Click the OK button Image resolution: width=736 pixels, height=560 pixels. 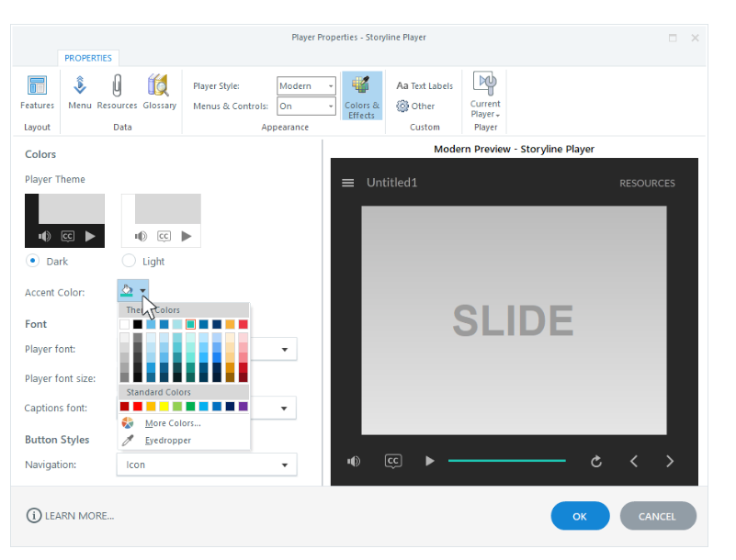pos(580,516)
